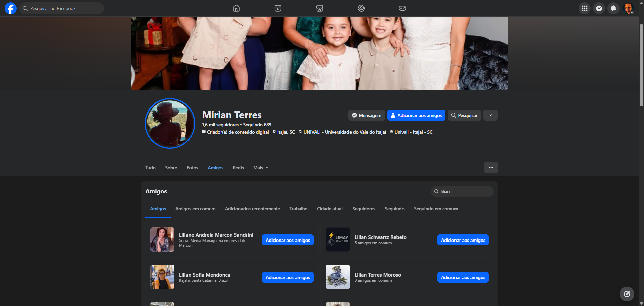The width and height of the screenshot is (644, 306).
Task: Open the Marketplace icon
Action: (320, 8)
